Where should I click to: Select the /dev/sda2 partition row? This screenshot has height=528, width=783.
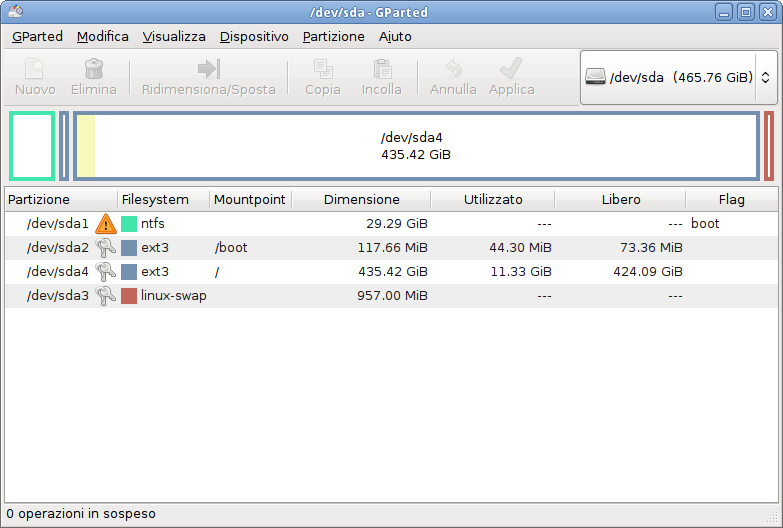(392, 247)
